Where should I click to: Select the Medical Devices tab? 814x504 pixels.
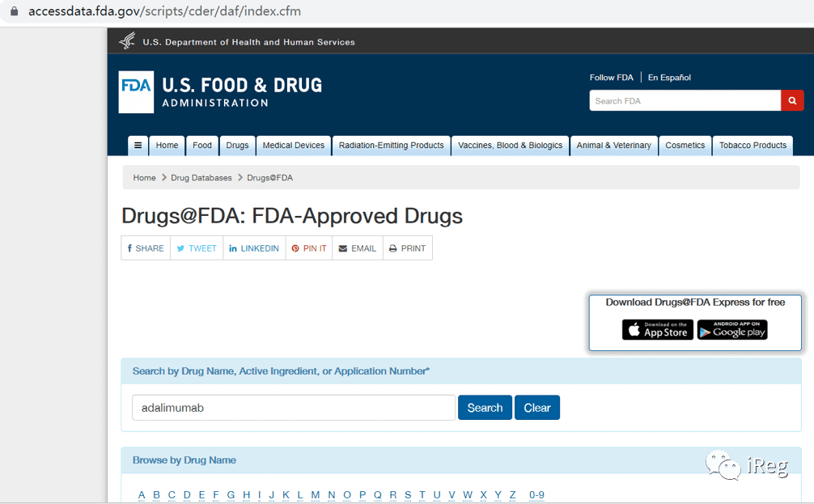(x=293, y=146)
